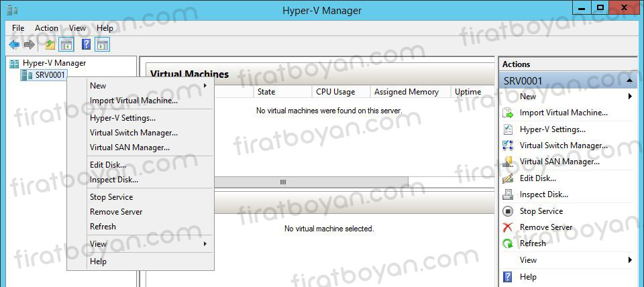This screenshot has width=644, height=287.
Task: Expand the View submenu arrow in Actions pane
Action: click(x=630, y=260)
